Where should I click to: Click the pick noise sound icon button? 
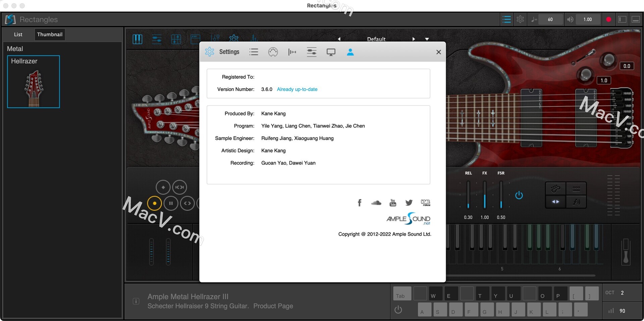pyautogui.click(x=576, y=202)
